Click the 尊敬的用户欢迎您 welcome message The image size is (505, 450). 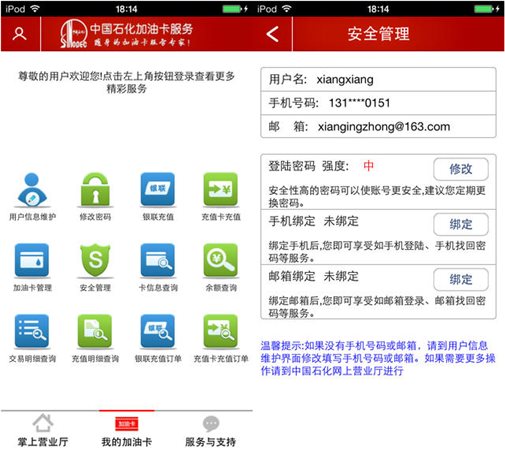[x=126, y=82]
